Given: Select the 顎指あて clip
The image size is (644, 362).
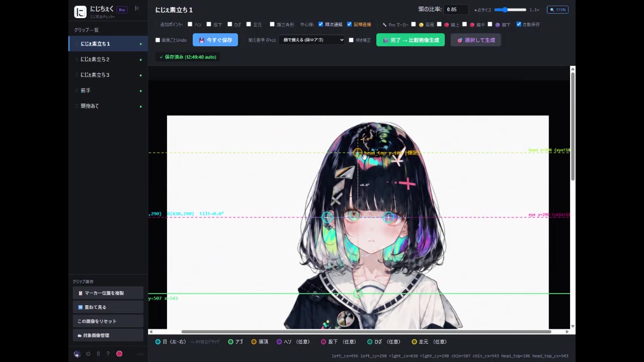Looking at the screenshot, I should 108,106.
